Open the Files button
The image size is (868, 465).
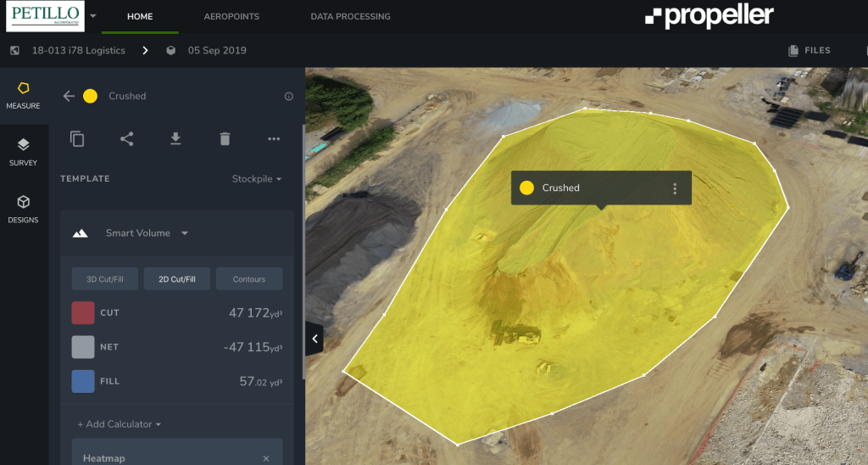(810, 51)
